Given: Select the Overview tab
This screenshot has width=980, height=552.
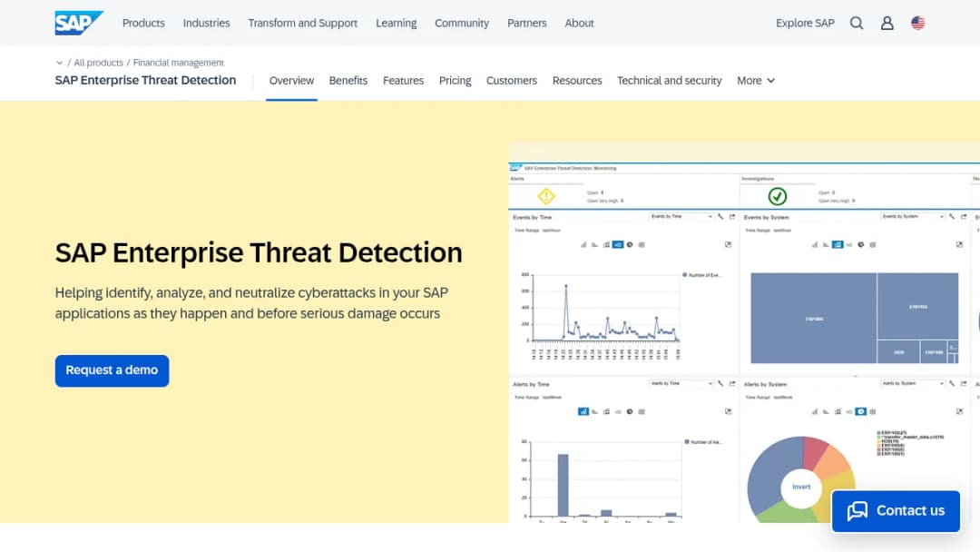Looking at the screenshot, I should click(x=291, y=81).
